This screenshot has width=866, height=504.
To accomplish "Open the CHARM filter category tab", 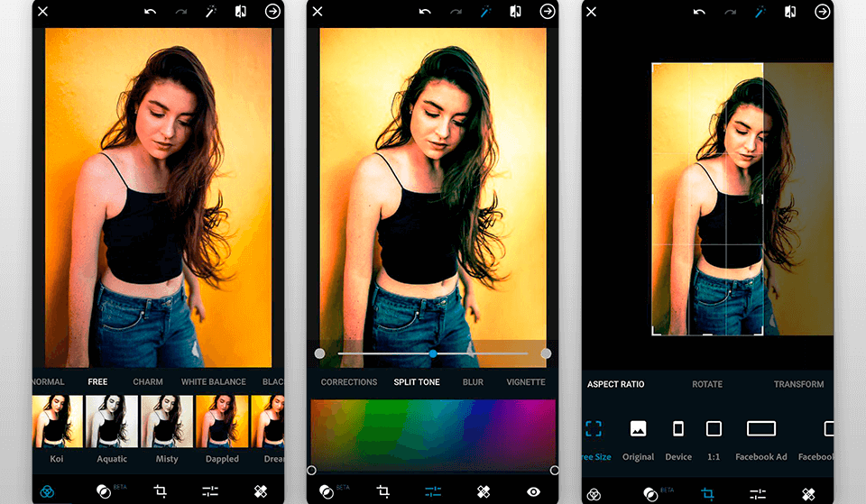I will point(148,382).
